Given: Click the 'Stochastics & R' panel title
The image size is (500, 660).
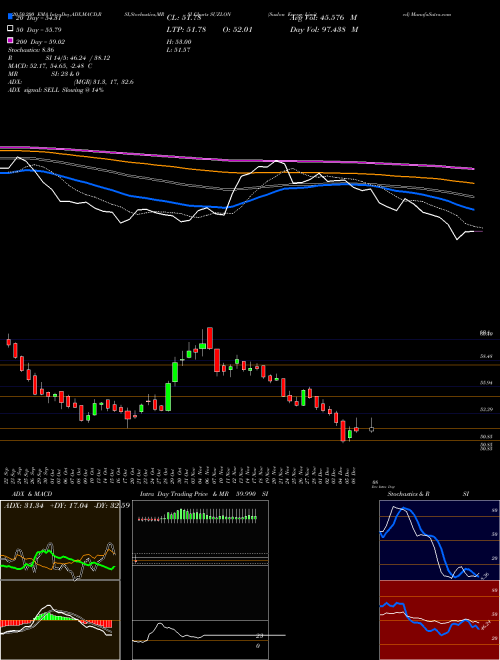Looking at the screenshot, I should click(x=408, y=494).
